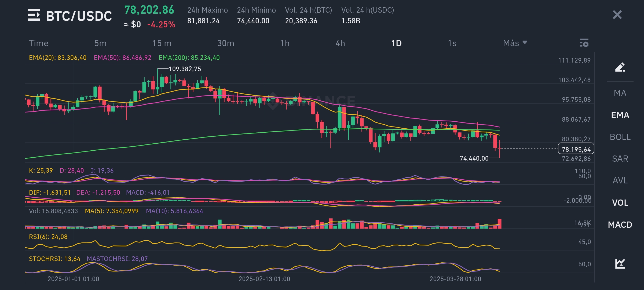Viewport: 644px width, 290px height.
Task: Tap the RSI(6): 24,08 label
Action: click(48, 237)
